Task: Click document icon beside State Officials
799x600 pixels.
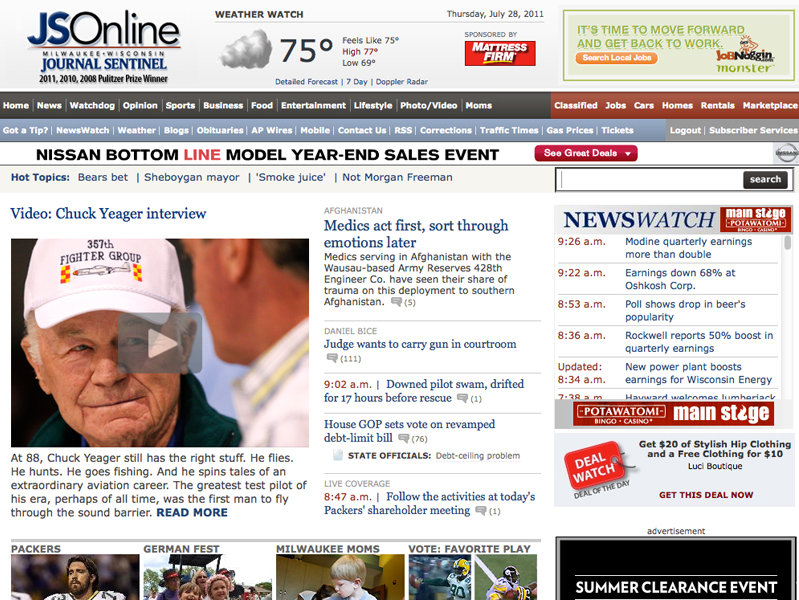Action: coord(337,455)
